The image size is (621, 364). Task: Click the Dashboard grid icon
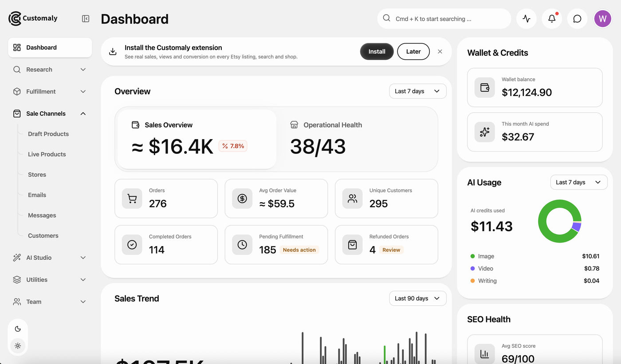[x=17, y=47]
